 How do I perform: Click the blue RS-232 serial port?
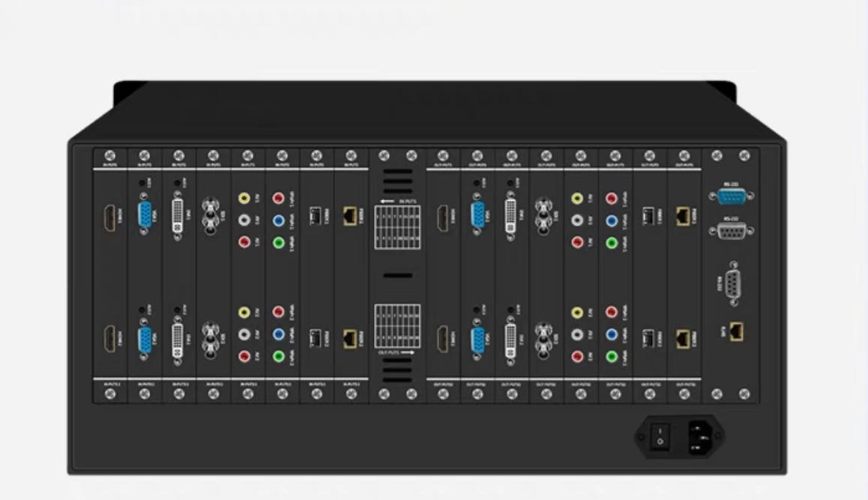(x=731, y=196)
